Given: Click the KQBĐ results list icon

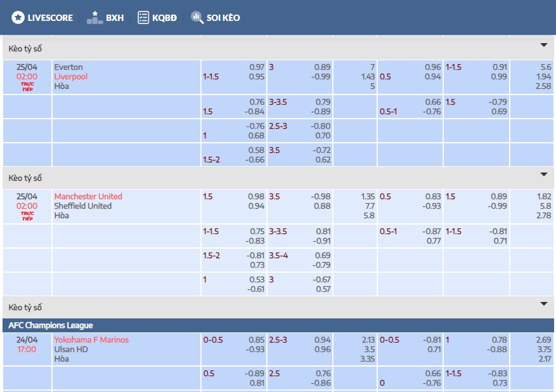Looking at the screenshot, I should click(x=143, y=18).
